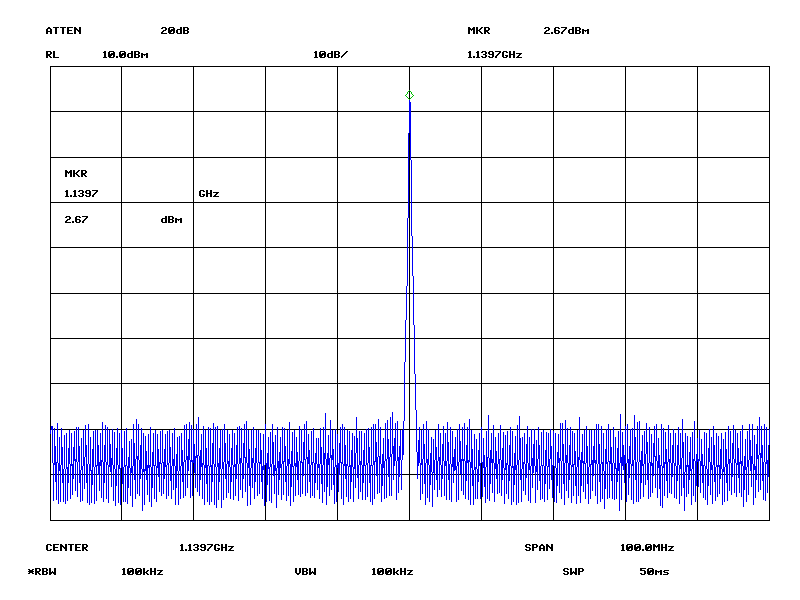The height and width of the screenshot is (600, 800).
Task: Select the VBW label
Action: [x=305, y=571]
